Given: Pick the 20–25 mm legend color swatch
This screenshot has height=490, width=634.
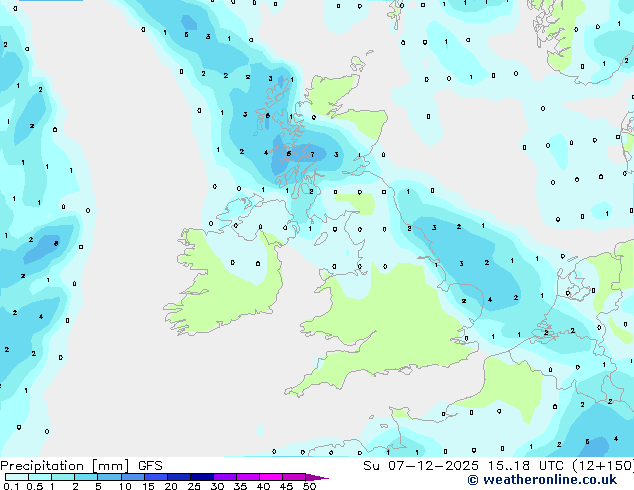Looking at the screenshot, I should coord(178,477).
